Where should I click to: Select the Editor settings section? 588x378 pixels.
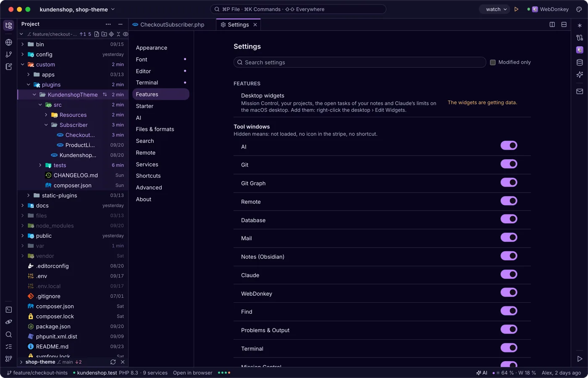point(161,71)
